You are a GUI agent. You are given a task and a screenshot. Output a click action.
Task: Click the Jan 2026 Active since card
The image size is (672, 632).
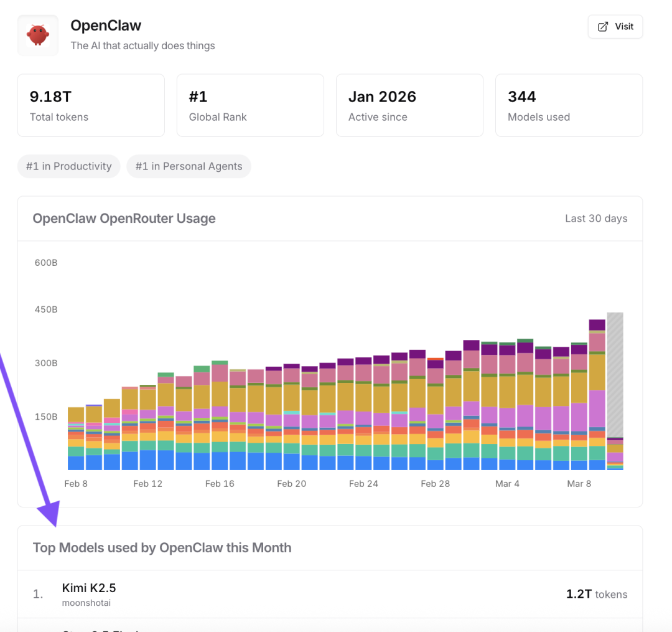point(409,105)
